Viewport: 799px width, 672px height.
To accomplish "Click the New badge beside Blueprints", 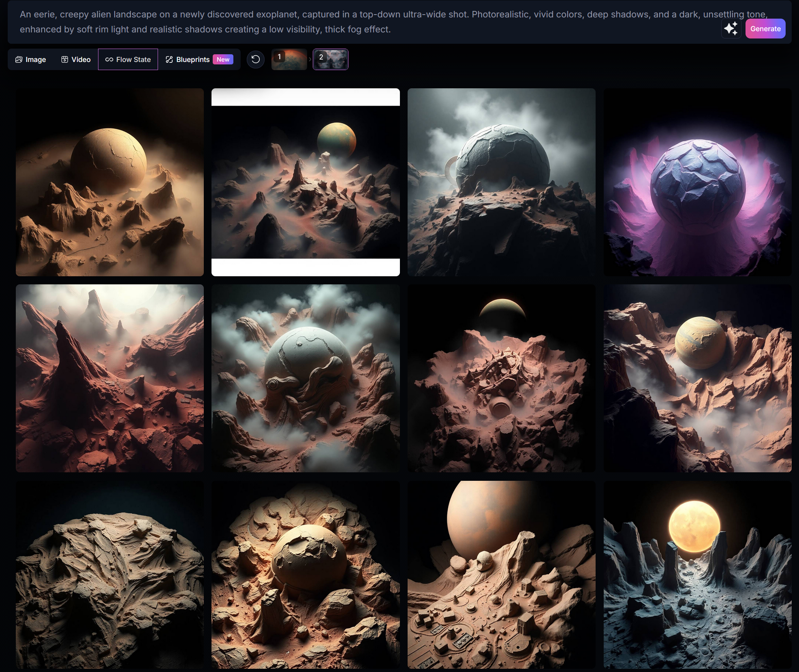I will 223,60.
